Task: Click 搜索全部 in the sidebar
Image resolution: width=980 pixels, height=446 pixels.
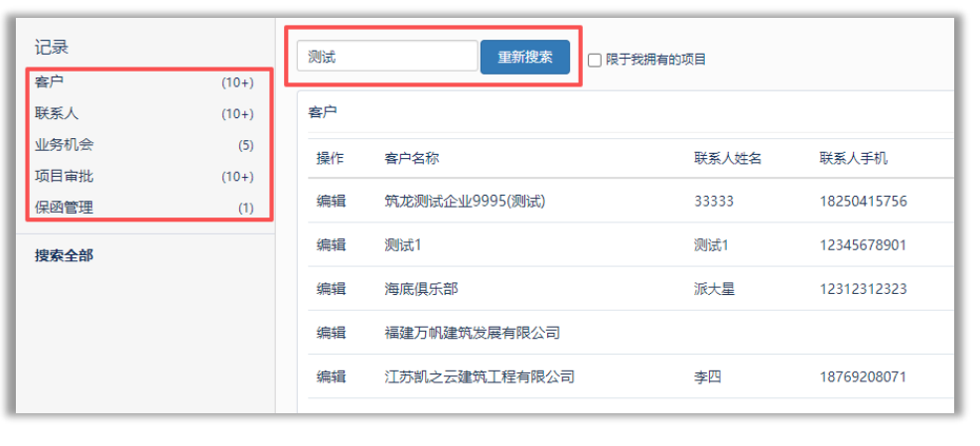Action: 65,255
